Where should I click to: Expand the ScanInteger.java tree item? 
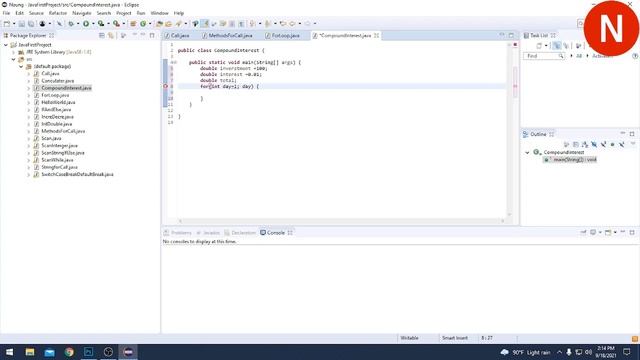click(29, 146)
